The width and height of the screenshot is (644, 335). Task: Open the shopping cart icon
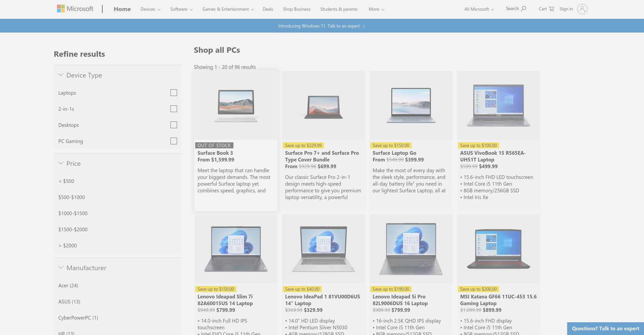(551, 9)
